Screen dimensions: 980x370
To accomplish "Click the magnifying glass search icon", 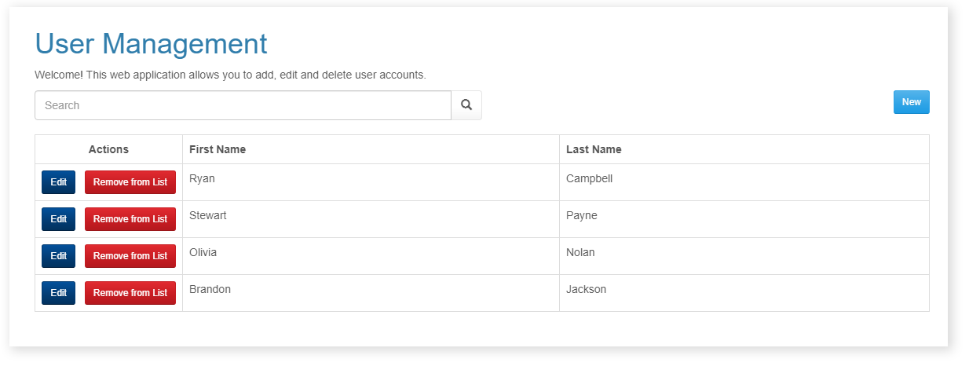I will [x=466, y=105].
